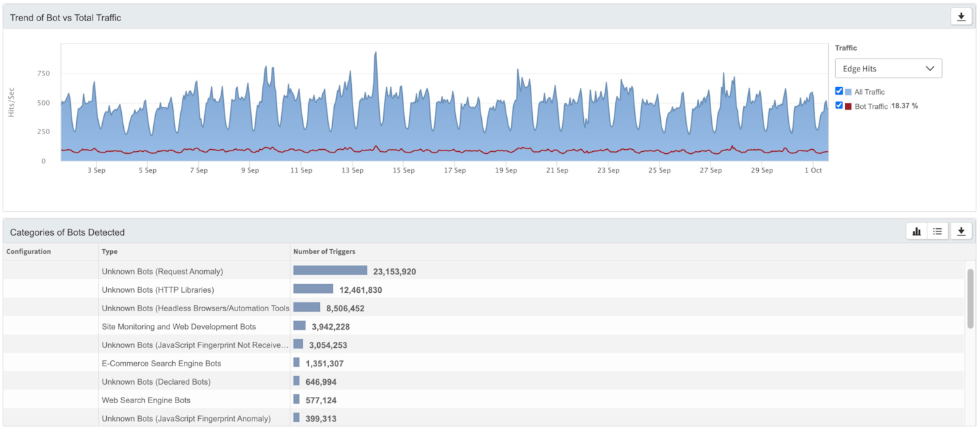Image resolution: width=980 pixels, height=429 pixels.
Task: Sort by the Number of Triggers column header
Action: pos(324,252)
